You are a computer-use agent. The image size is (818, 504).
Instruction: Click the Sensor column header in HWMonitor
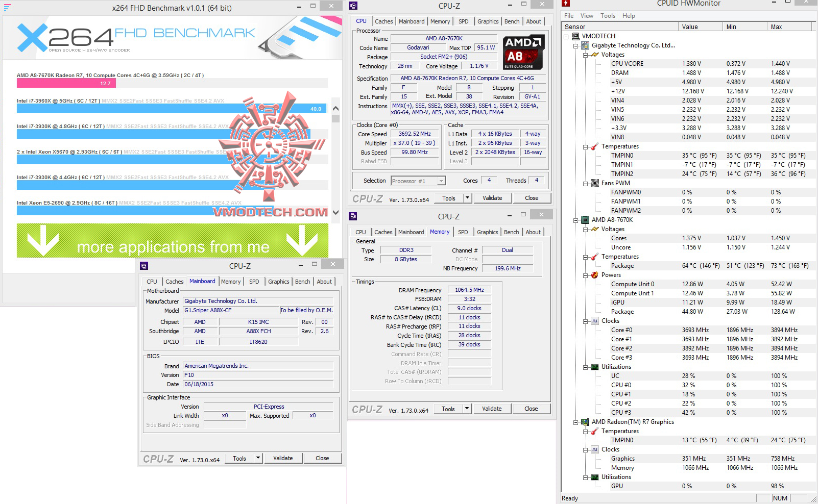click(620, 27)
